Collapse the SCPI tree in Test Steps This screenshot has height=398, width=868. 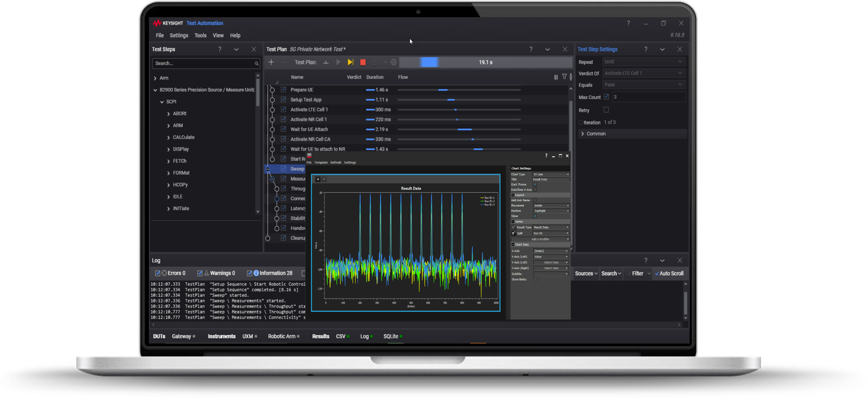[161, 101]
